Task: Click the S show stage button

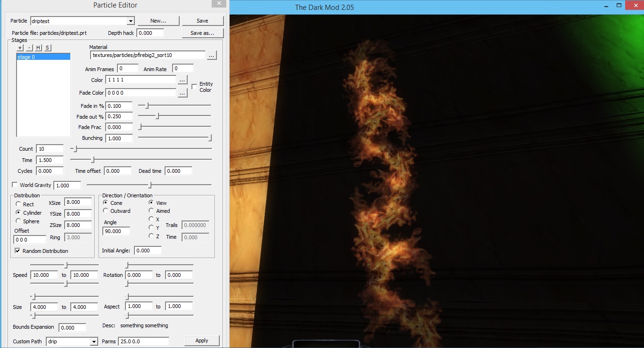Action: (x=48, y=48)
